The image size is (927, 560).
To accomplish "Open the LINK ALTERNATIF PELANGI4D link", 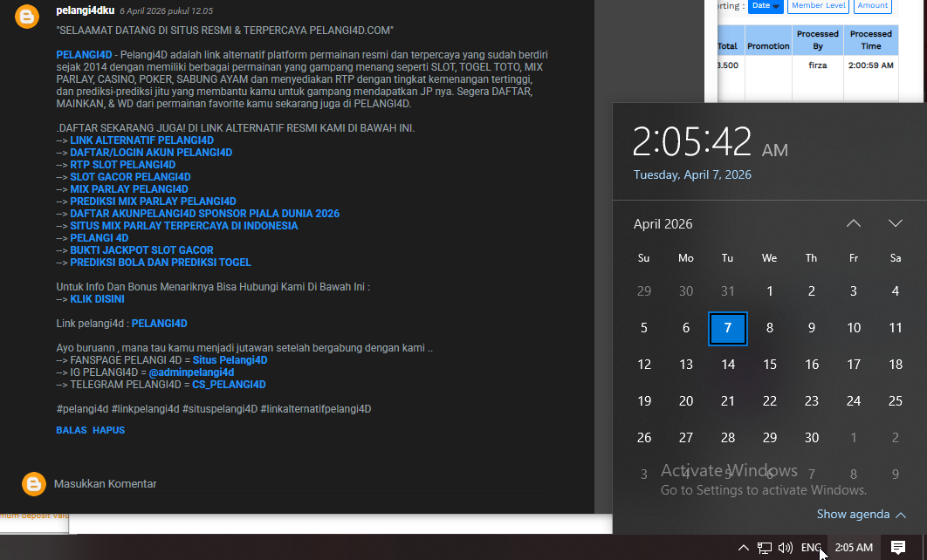I will click(142, 140).
